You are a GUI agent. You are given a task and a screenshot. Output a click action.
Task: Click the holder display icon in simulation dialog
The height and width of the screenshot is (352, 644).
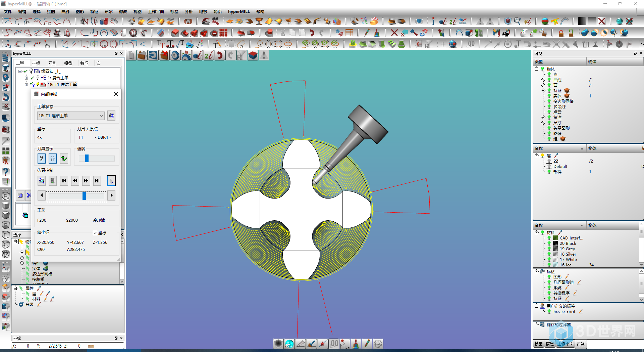coord(53,159)
